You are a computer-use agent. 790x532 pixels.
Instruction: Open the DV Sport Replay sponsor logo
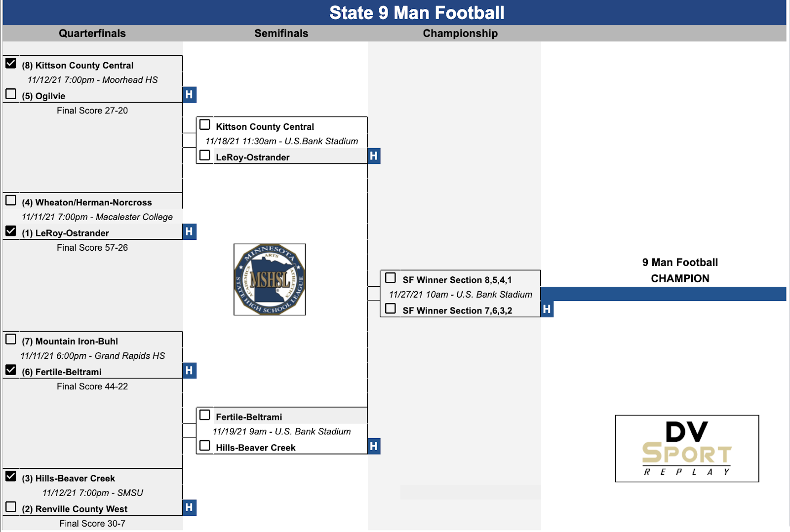[x=687, y=448]
